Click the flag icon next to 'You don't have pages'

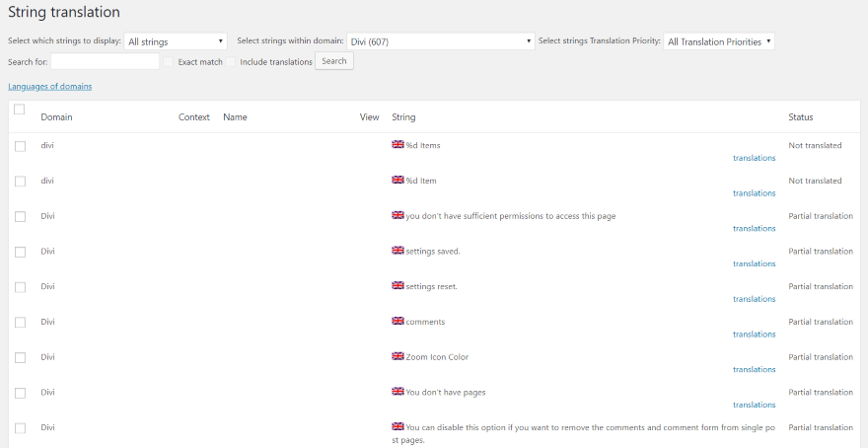click(398, 392)
